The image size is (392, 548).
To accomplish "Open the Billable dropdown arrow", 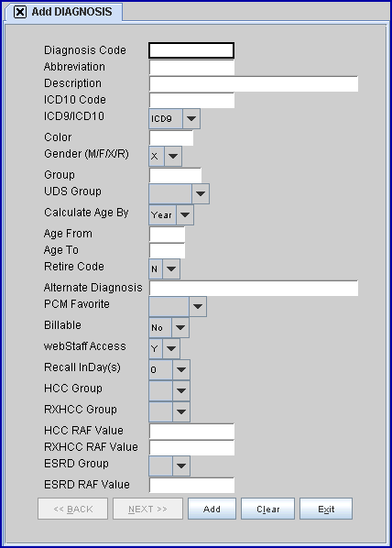I will pyautogui.click(x=180, y=327).
